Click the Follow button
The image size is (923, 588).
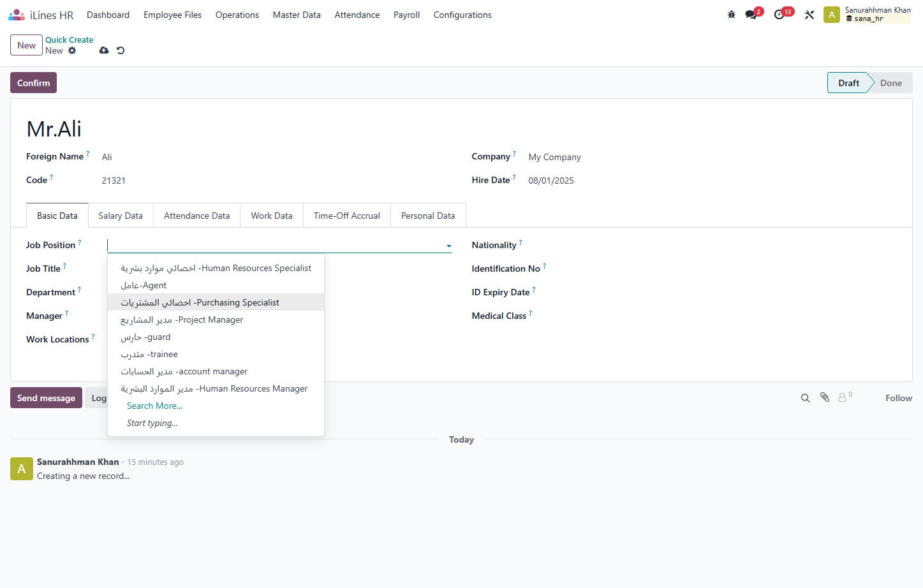(x=899, y=398)
